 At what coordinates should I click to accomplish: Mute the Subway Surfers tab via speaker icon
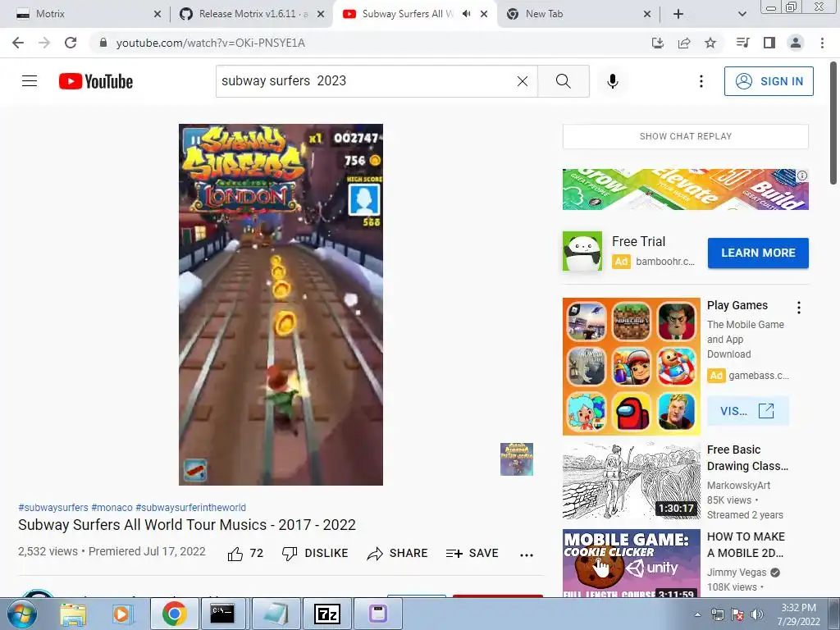click(x=466, y=14)
